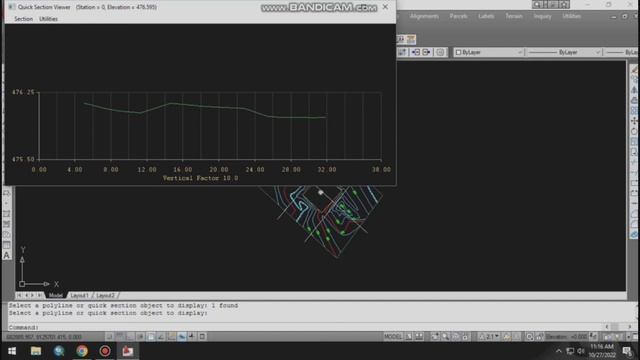Toggle the MODEL space status button
This screenshot has width=640, height=360.
393,336
